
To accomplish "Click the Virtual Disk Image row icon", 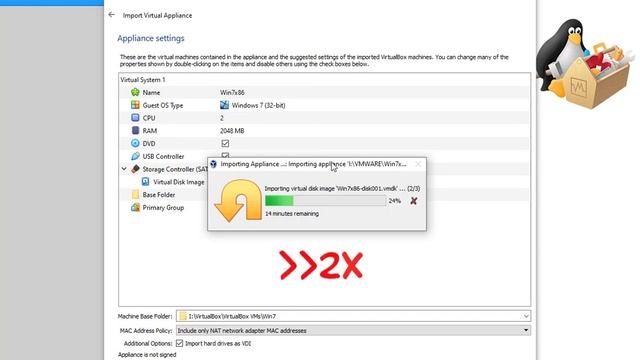I will pos(145,182).
